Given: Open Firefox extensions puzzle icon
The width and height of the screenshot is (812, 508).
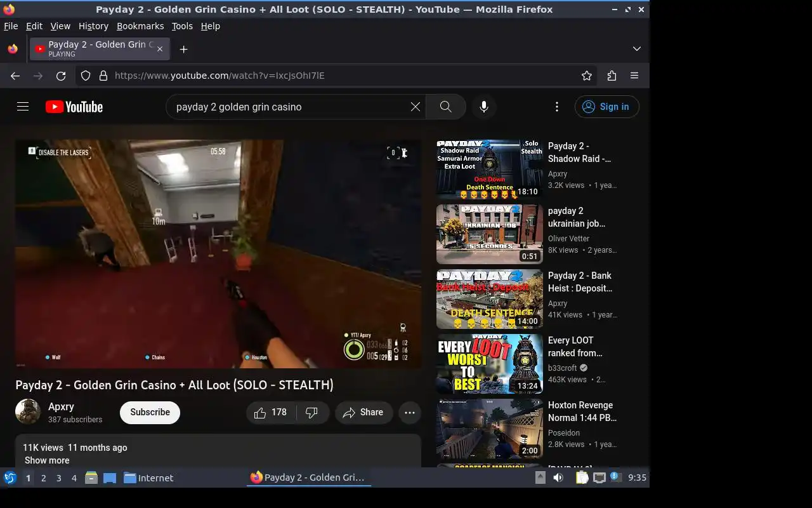Looking at the screenshot, I should 612,76.
